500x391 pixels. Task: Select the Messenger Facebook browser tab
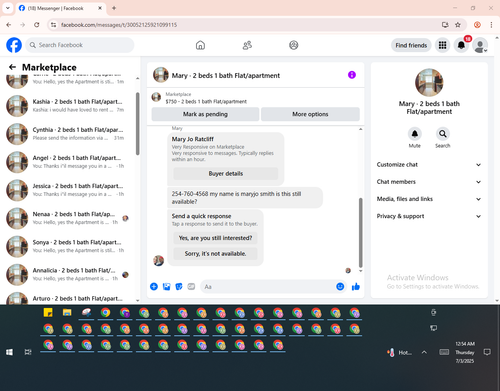click(60, 8)
